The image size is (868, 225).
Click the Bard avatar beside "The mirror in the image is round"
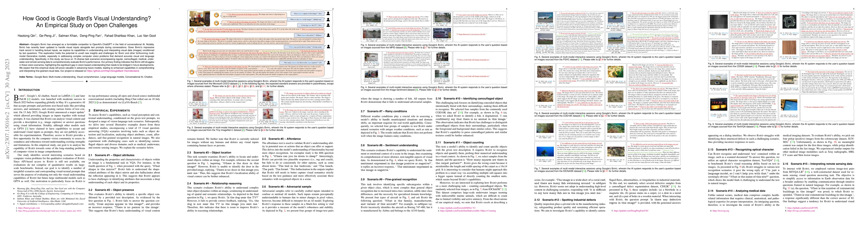(192, 41)
